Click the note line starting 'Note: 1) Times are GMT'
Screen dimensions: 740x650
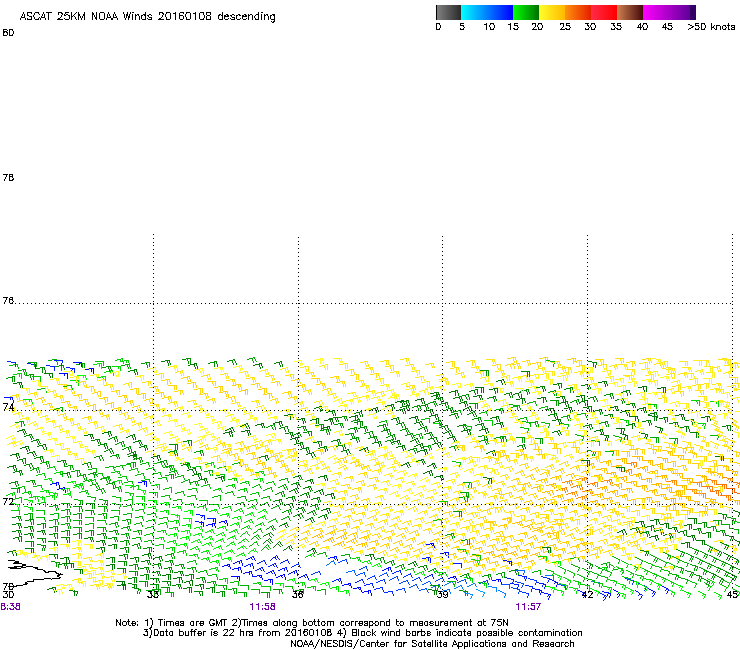point(311,623)
